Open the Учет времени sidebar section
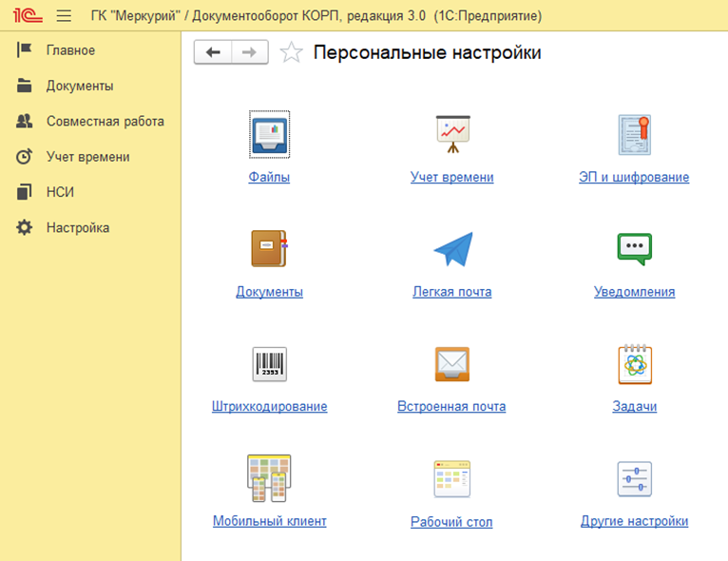 [87, 157]
